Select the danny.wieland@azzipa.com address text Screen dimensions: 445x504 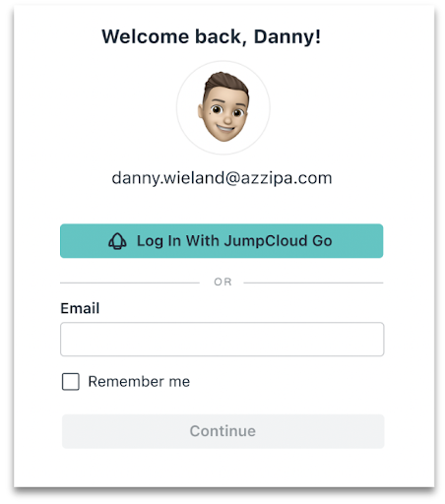pyautogui.click(x=222, y=178)
